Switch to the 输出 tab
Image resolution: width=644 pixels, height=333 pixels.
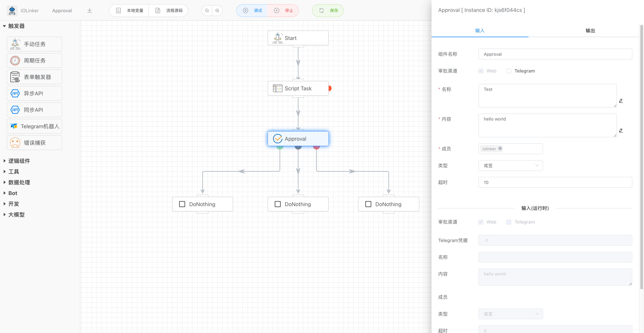coord(590,31)
